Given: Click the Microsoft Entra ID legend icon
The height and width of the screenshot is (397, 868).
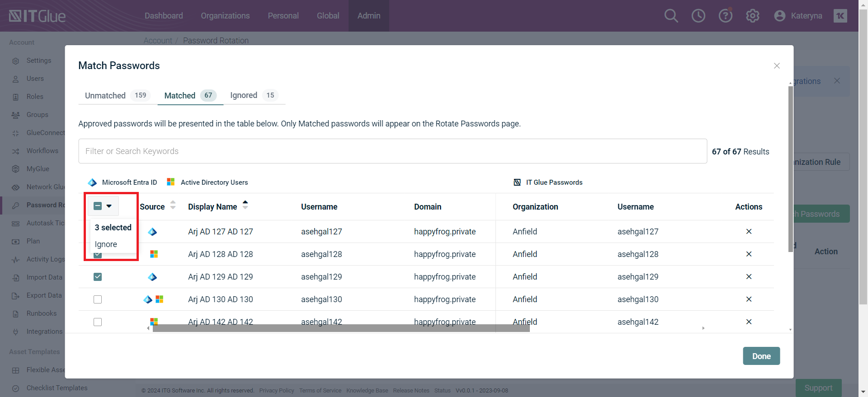Looking at the screenshot, I should tap(92, 182).
